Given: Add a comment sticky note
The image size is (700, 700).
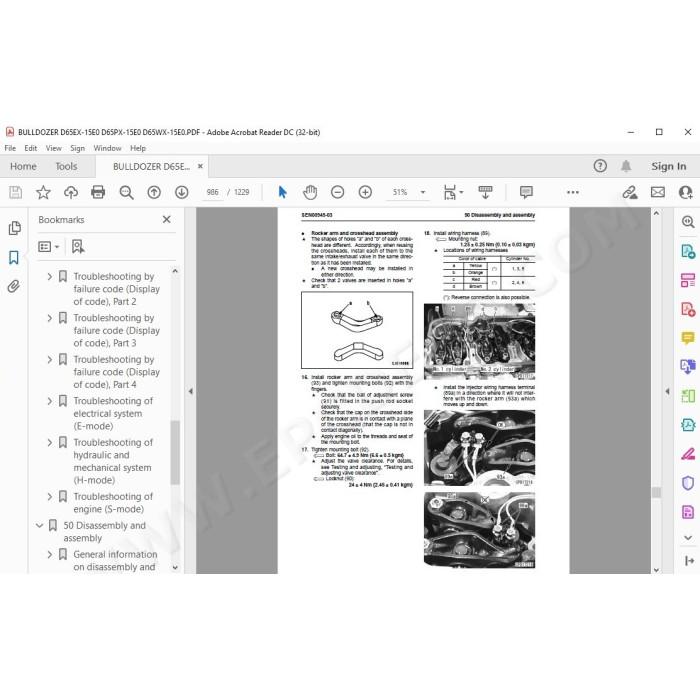Looking at the screenshot, I should (x=526, y=192).
